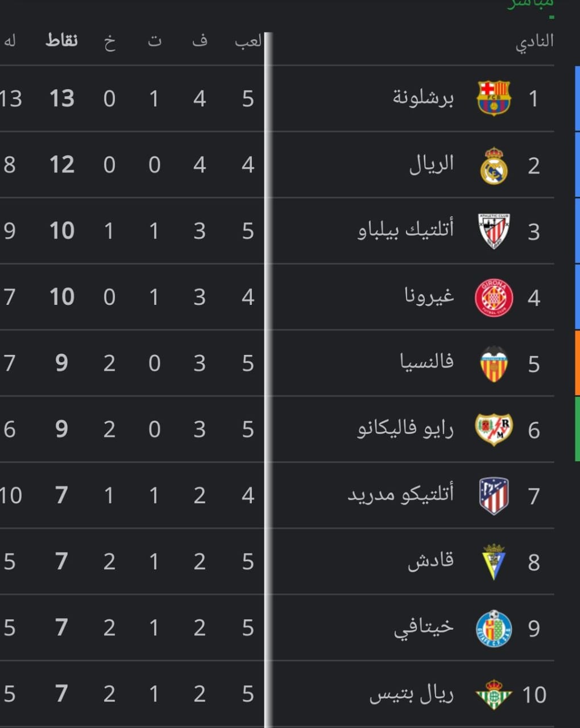
Task: Tap the Real Betis crest
Action: pos(494,694)
